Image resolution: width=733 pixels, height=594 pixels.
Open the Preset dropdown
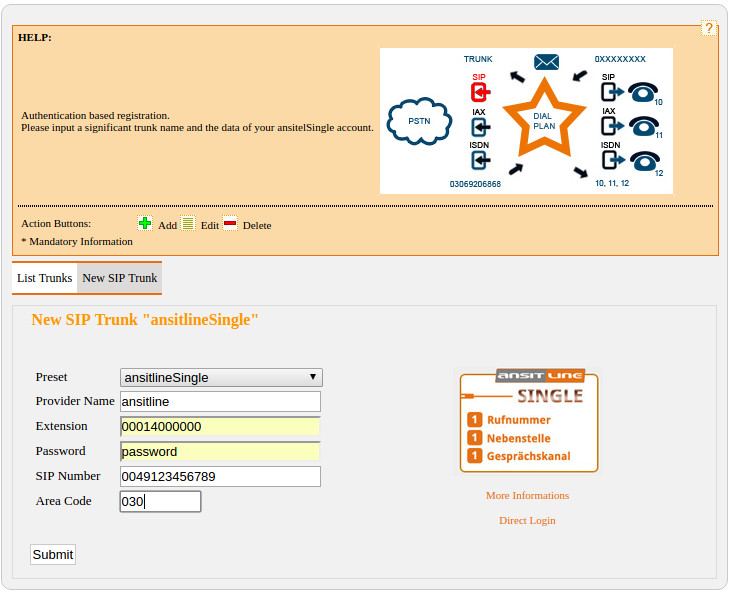click(x=221, y=377)
